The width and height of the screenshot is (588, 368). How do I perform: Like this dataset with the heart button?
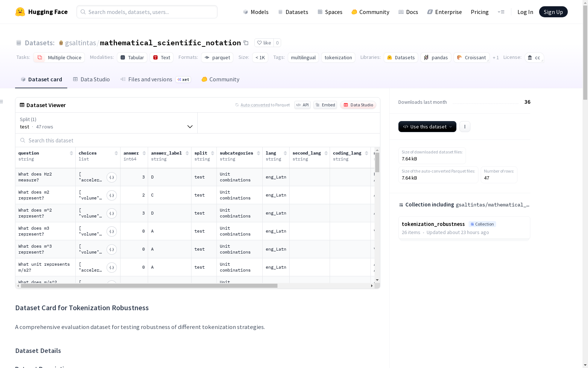pos(264,43)
